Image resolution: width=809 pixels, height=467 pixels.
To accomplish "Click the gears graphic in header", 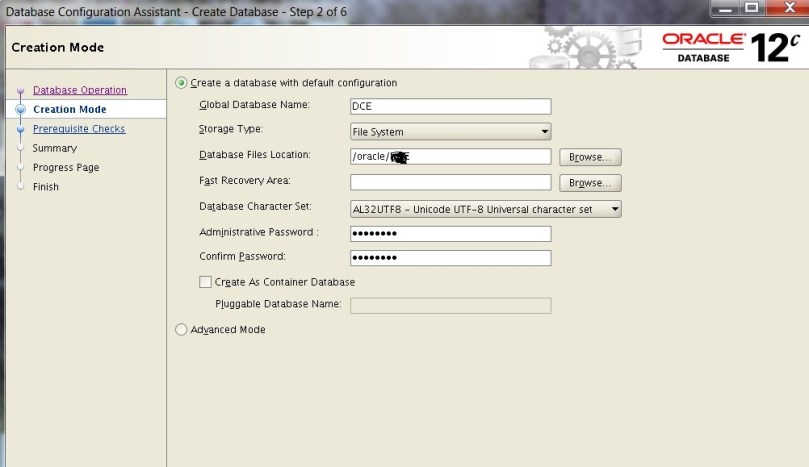I will pyautogui.click(x=587, y=47).
